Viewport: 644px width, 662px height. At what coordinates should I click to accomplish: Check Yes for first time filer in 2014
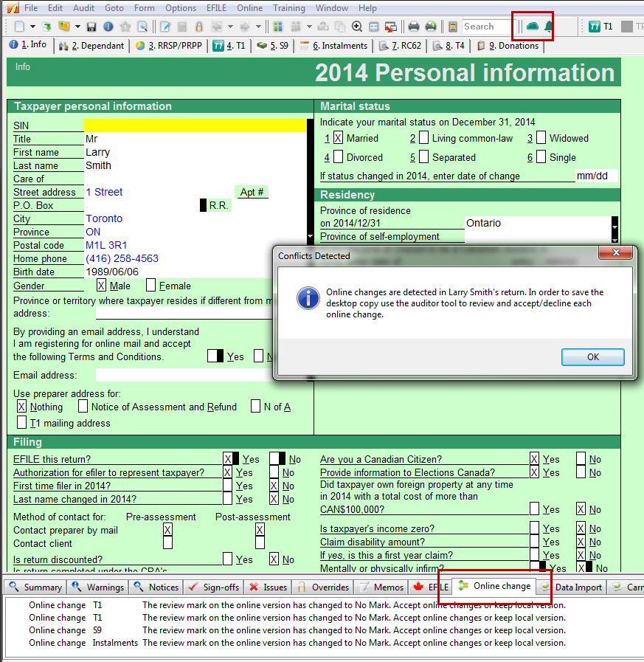point(227,485)
